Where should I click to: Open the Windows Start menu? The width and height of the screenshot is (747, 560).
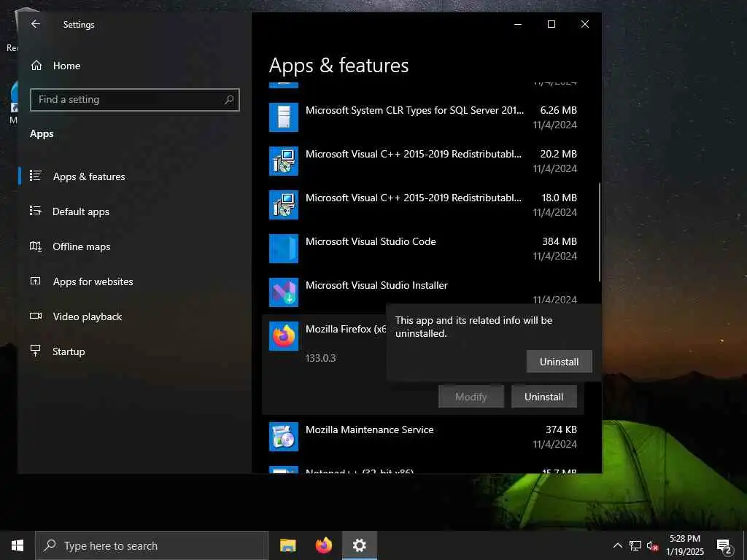(18, 545)
